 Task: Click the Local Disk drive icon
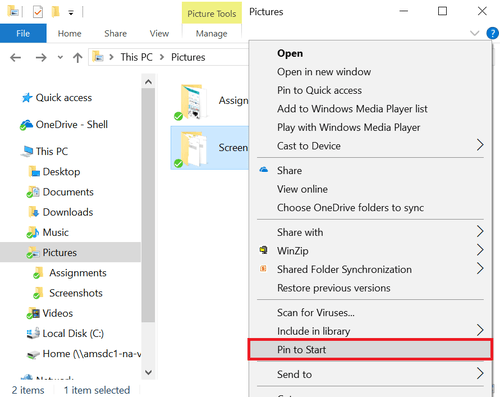(33, 333)
